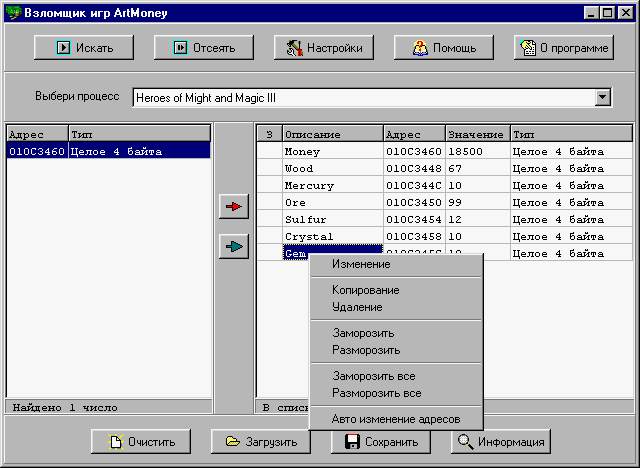640x468 pixels.
Task: Click Очистить to clear the list
Action: 141,442
